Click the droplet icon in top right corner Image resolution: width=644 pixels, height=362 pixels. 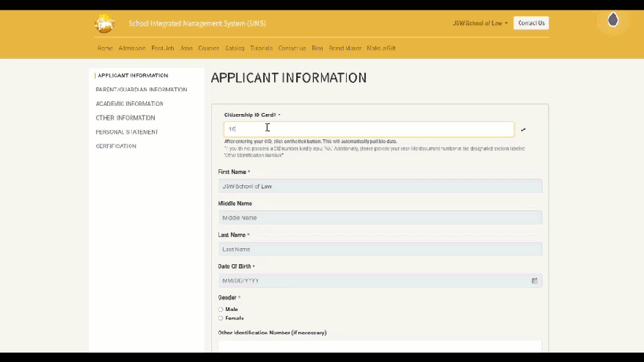tap(613, 20)
